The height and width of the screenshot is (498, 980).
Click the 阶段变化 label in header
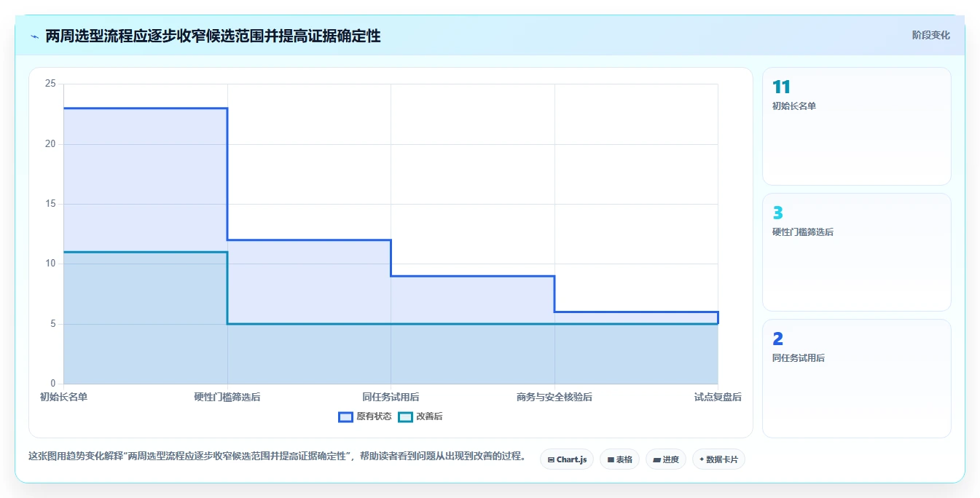click(930, 35)
